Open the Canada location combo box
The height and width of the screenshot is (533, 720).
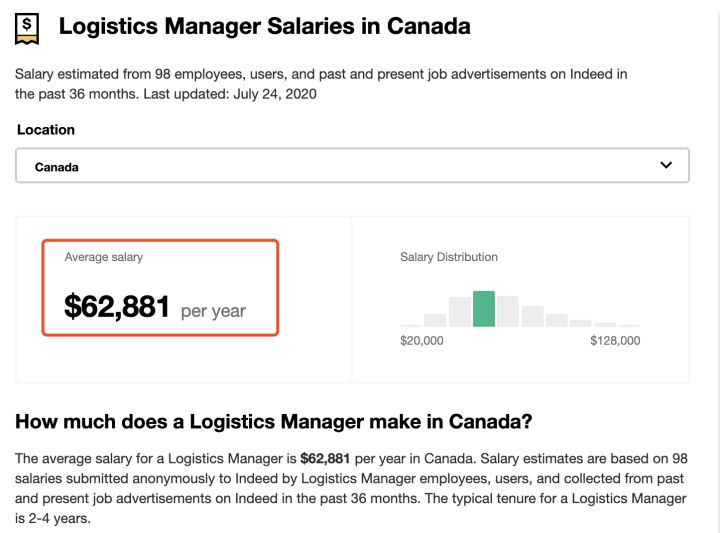(x=352, y=167)
